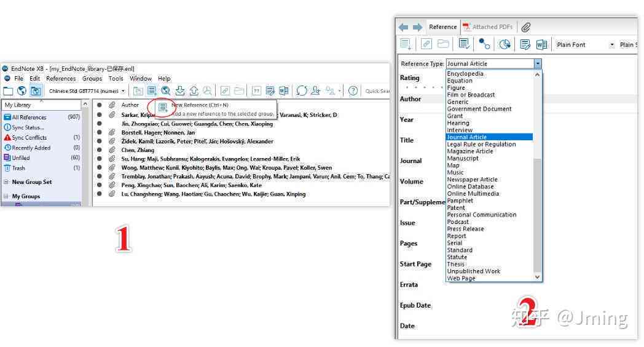Open the Tools menu

116,79
